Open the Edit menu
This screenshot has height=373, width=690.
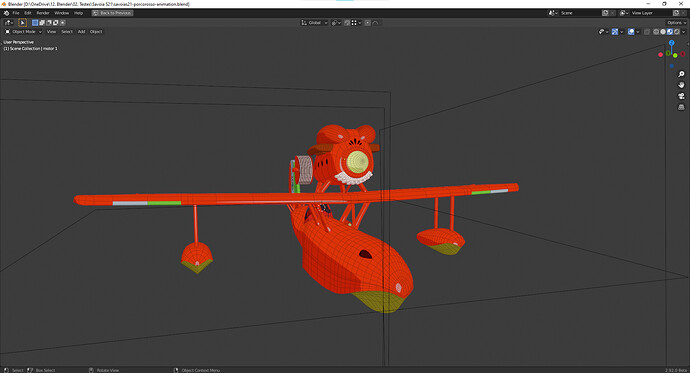coord(28,13)
